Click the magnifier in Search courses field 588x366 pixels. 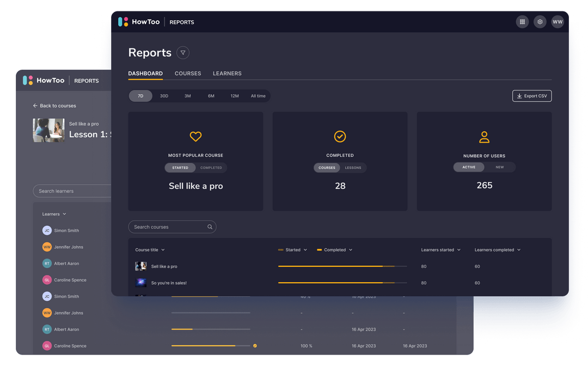point(210,227)
